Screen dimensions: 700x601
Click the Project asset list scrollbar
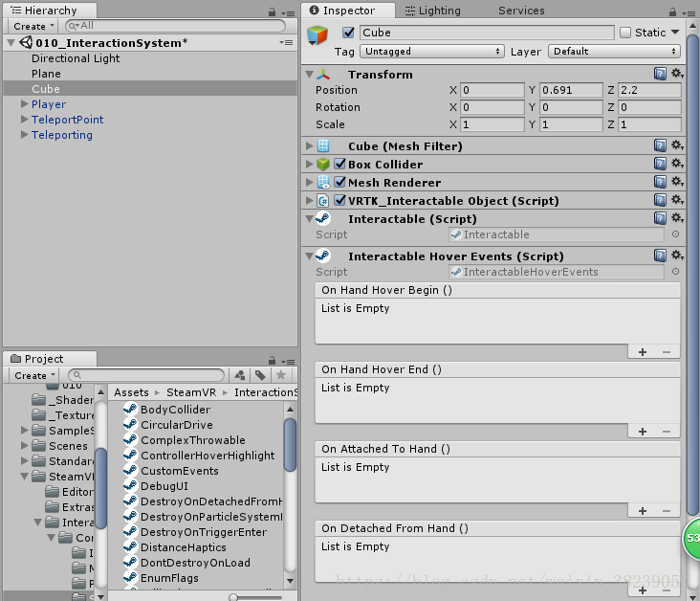(290, 445)
